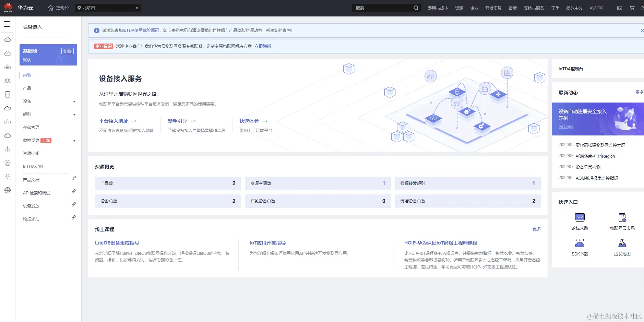
Task: Open 开发工具 in the top bar
Action: point(493,8)
